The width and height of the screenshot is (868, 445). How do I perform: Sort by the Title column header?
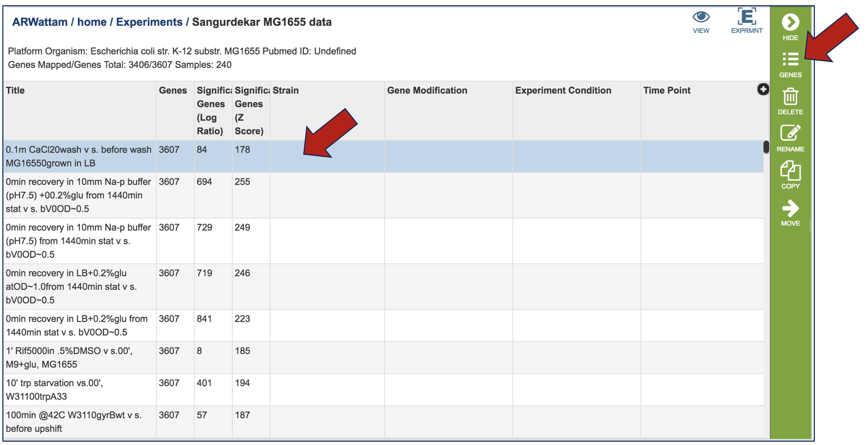[x=15, y=90]
